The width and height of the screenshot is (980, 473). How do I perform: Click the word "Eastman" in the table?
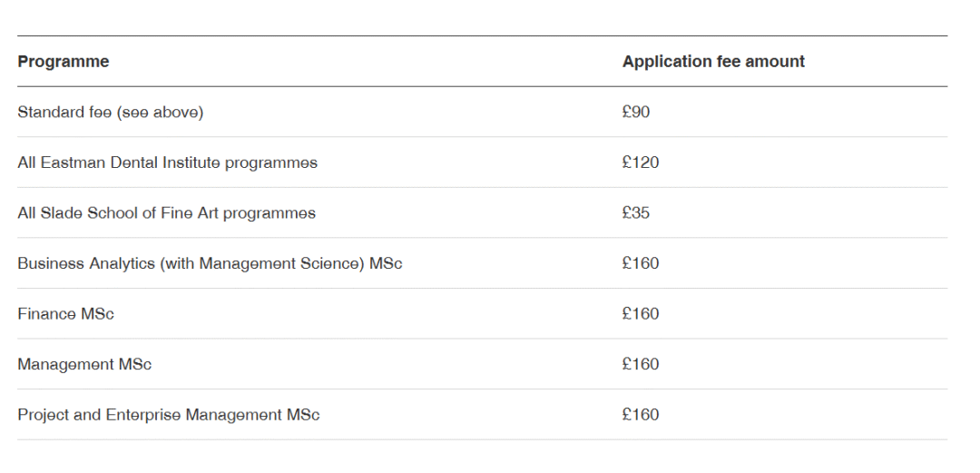click(x=73, y=163)
